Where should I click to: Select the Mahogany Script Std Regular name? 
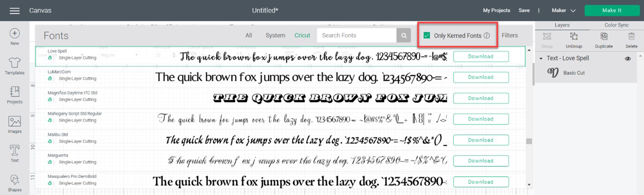pos(75,114)
